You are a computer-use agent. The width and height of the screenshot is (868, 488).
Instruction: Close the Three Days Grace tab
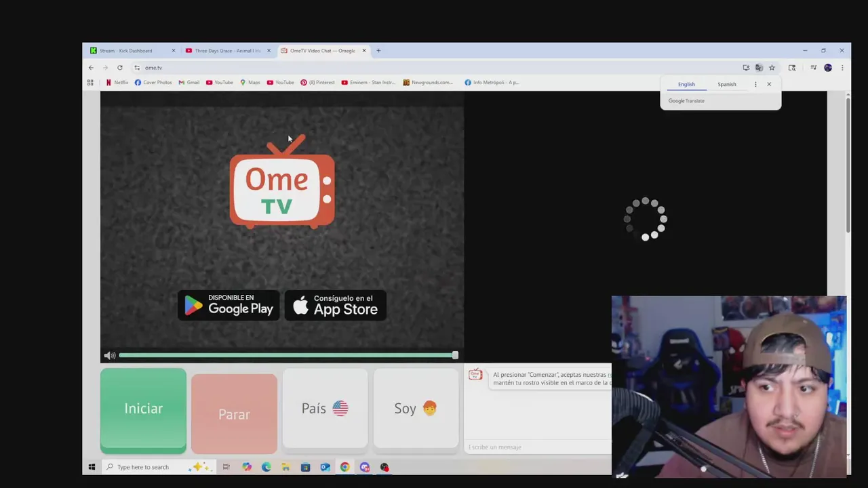pyautogui.click(x=269, y=51)
